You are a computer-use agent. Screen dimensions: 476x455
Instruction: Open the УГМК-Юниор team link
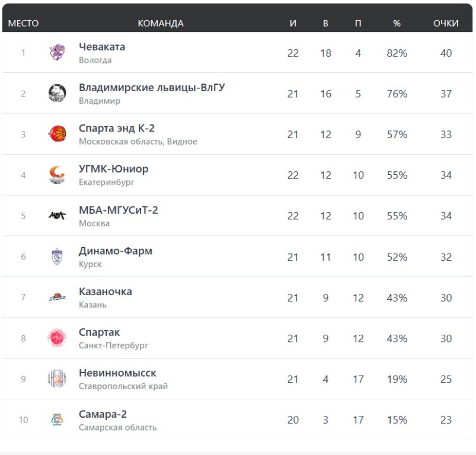(113, 169)
